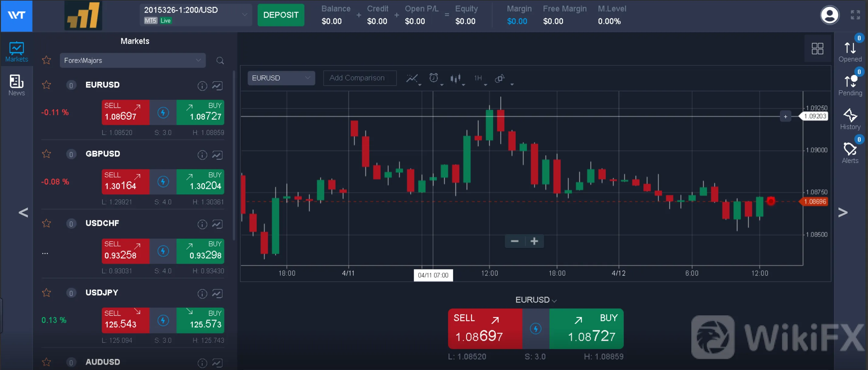Show USDJPY instrument info
This screenshot has height=370, width=868.
(202, 294)
